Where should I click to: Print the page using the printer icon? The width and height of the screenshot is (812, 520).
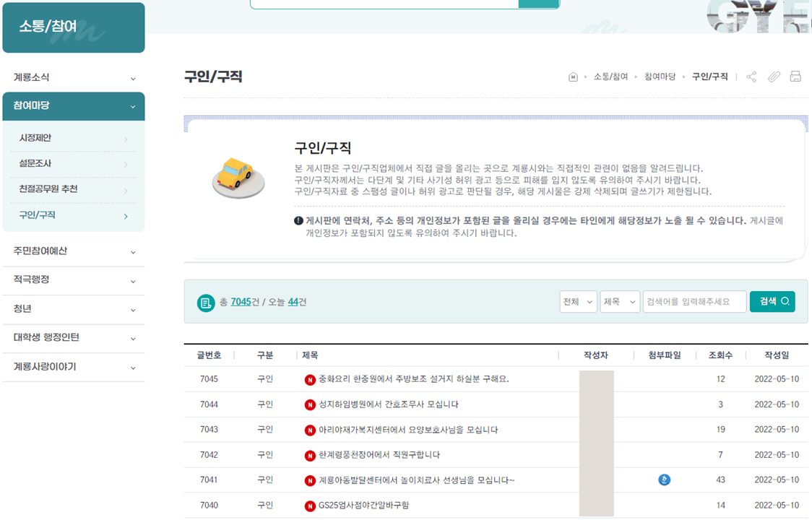[795, 76]
